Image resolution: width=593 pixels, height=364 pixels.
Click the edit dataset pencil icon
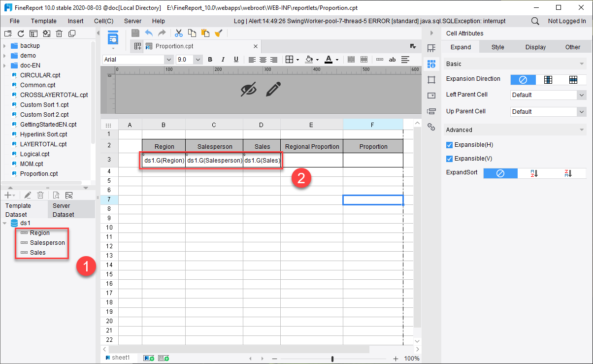28,195
